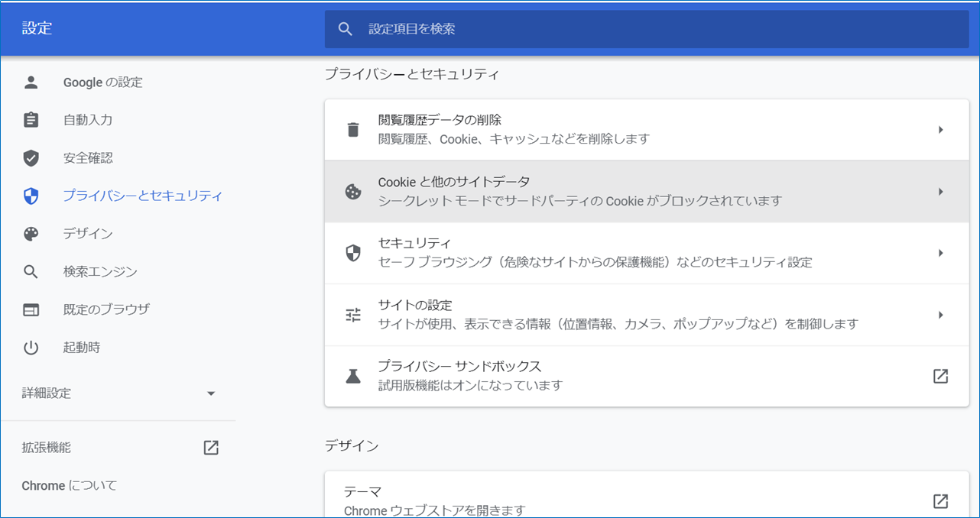This screenshot has height=518, width=980.
Task: Click the magnifier icon in the search bar
Action: tap(346, 29)
